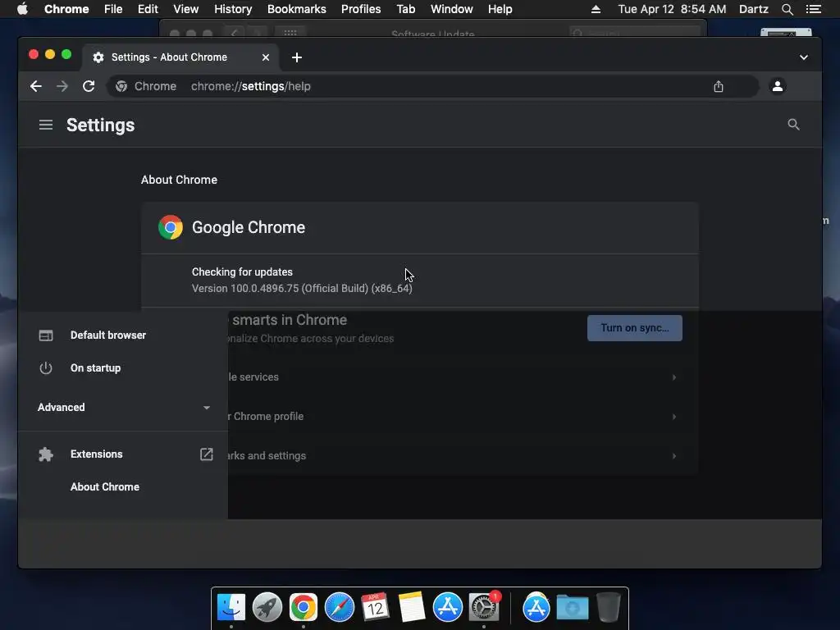The image size is (840, 630).
Task: Open the Trash in the Dock
Action: pos(608,608)
